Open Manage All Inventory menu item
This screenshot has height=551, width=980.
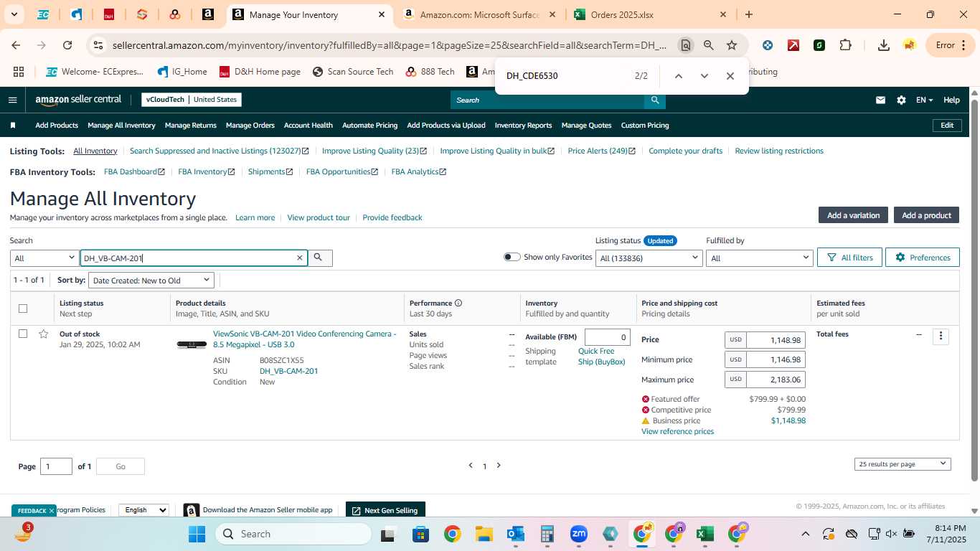121,125
